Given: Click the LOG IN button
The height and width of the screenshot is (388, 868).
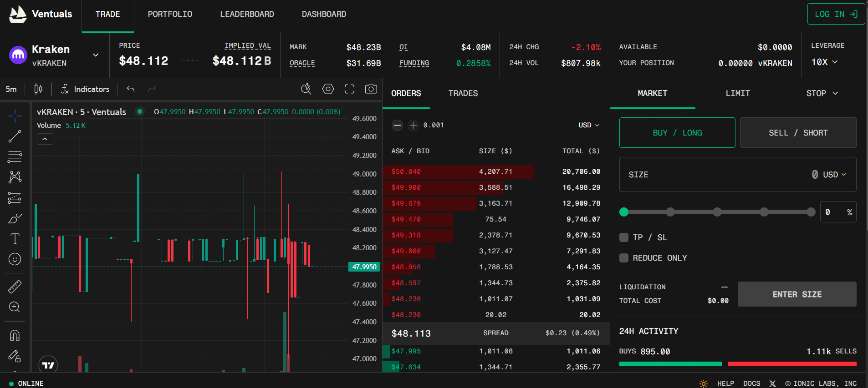Looking at the screenshot, I should pos(836,14).
